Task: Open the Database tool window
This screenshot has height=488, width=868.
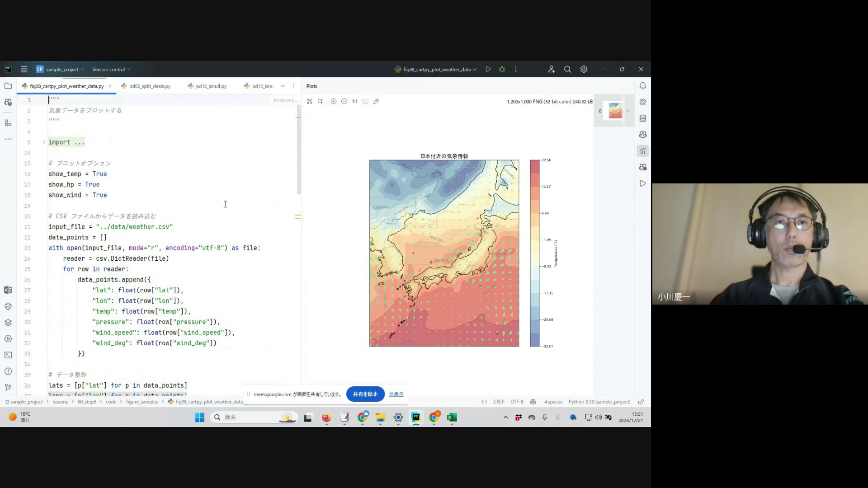Action: point(642,118)
